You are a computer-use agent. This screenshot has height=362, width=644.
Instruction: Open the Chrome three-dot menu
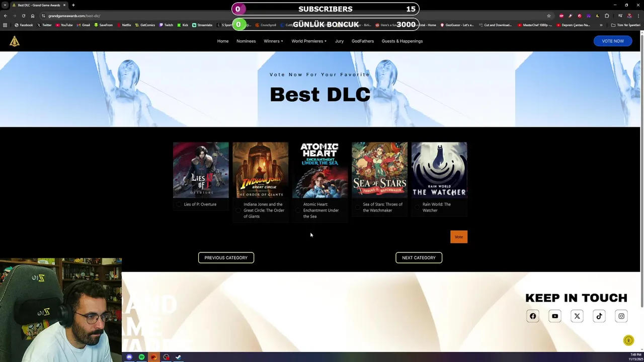[638, 16]
